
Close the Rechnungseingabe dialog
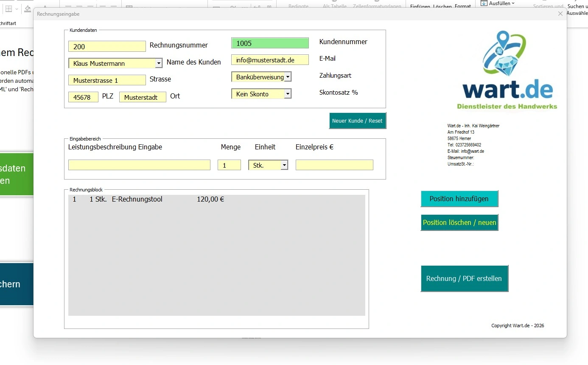pos(560,14)
